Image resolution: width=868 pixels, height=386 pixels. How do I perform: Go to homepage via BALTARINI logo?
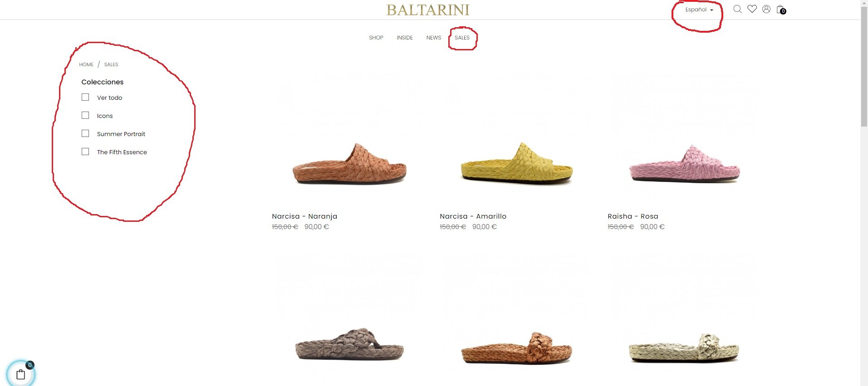[428, 10]
